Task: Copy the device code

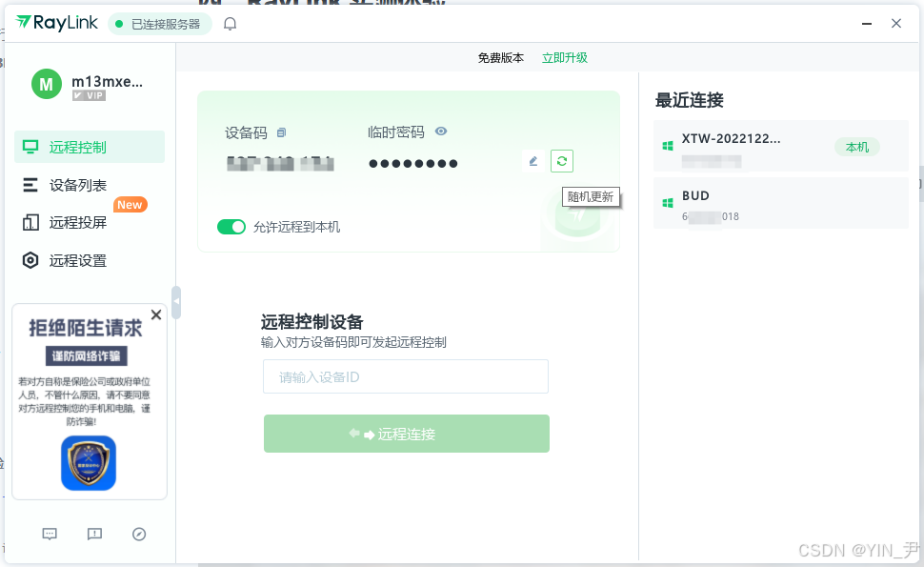Action: click(x=280, y=132)
